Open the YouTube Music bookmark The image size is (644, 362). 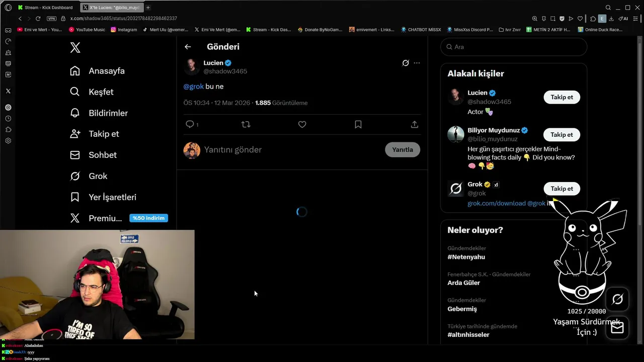87,30
